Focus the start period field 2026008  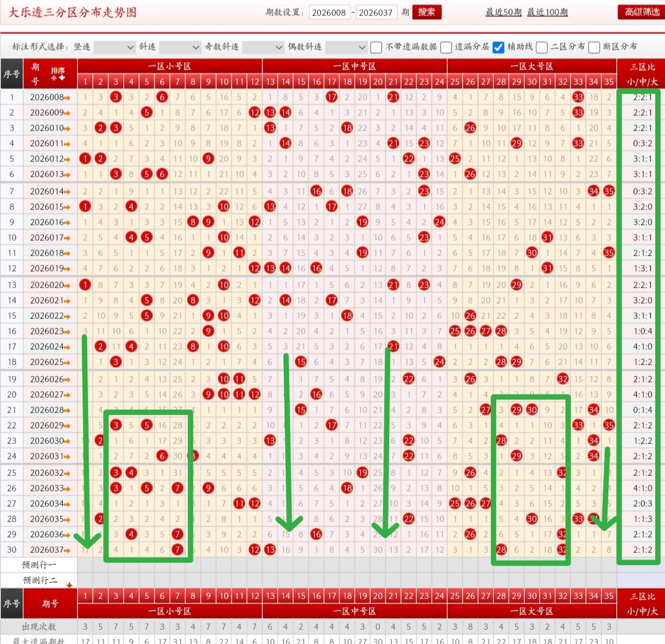[x=329, y=13]
